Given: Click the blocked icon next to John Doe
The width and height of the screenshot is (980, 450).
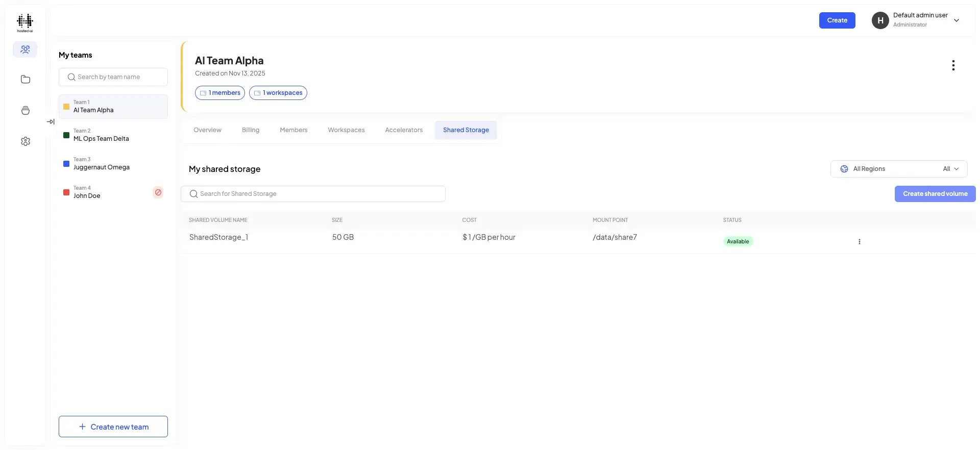Looking at the screenshot, I should [x=158, y=192].
